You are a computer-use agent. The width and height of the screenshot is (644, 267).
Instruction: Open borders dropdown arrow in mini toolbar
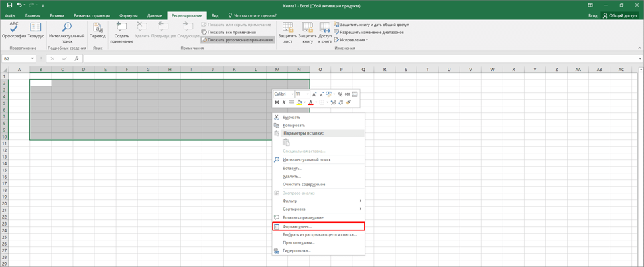pos(327,102)
